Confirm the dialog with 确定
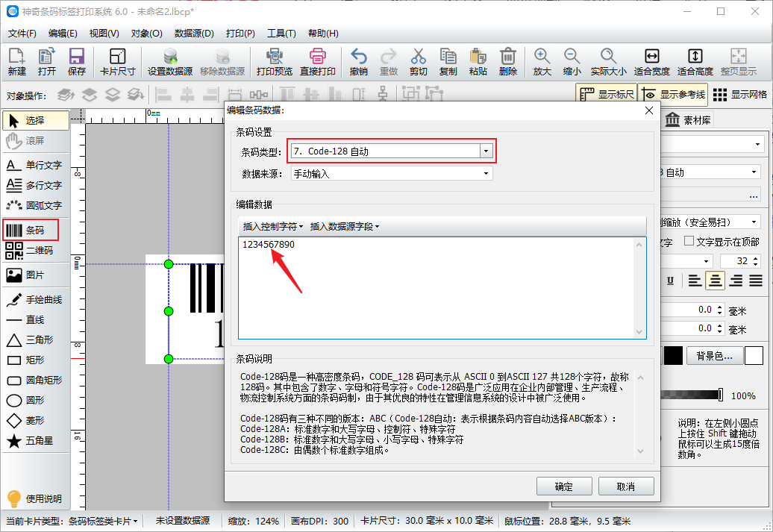This screenshot has height=532, width=773. tap(564, 486)
